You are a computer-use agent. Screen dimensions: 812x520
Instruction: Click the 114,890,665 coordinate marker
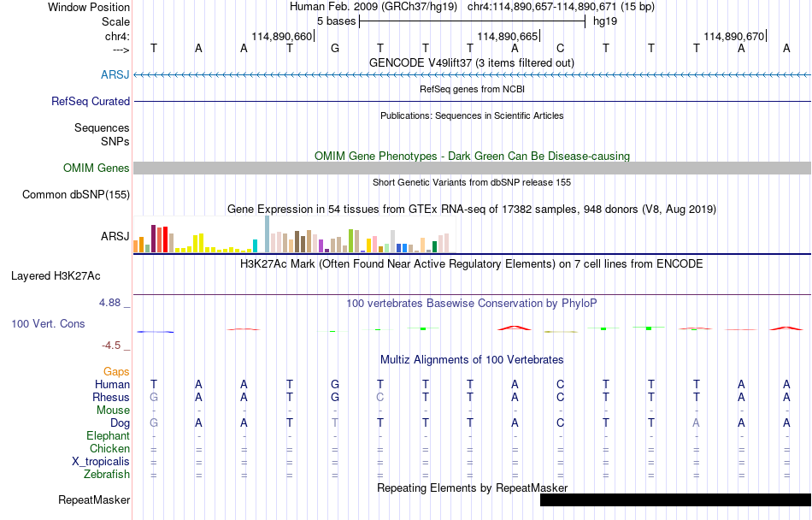click(508, 36)
